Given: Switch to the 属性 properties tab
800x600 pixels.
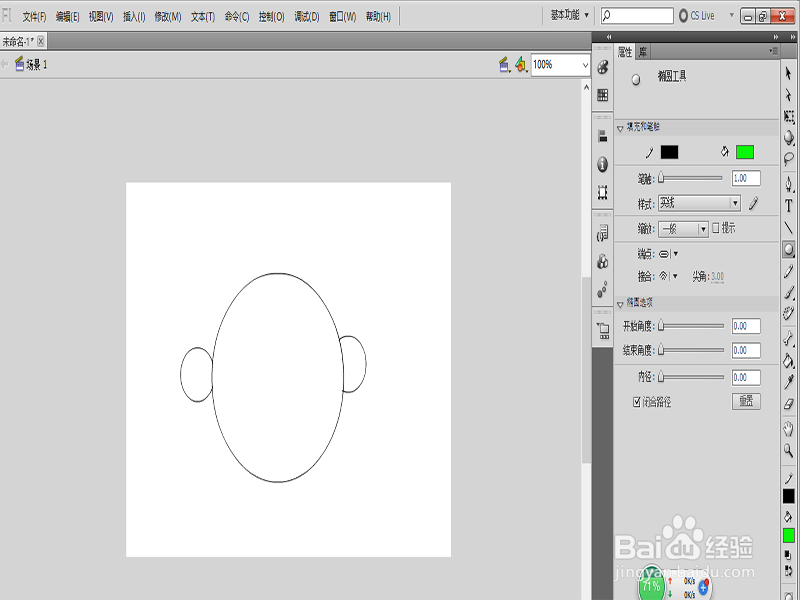Looking at the screenshot, I should pos(625,52).
